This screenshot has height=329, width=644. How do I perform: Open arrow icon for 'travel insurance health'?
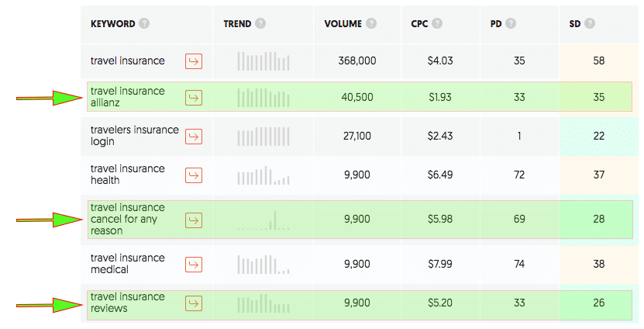[194, 175]
